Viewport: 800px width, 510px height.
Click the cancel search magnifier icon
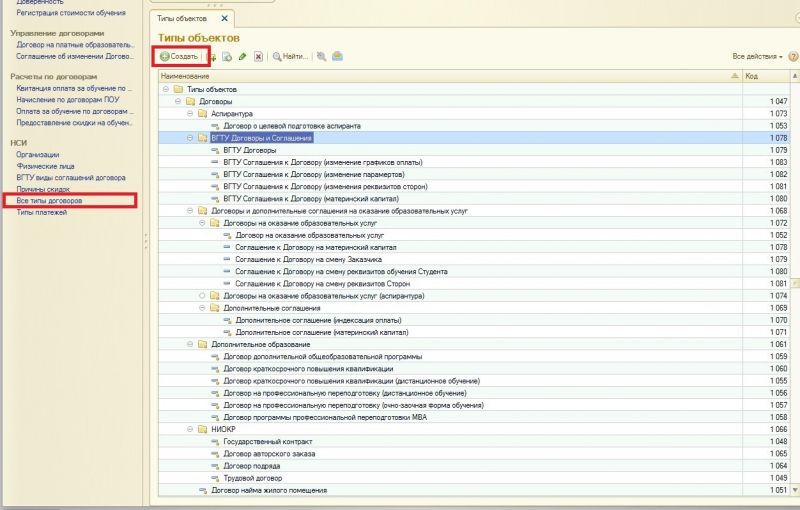(x=321, y=57)
